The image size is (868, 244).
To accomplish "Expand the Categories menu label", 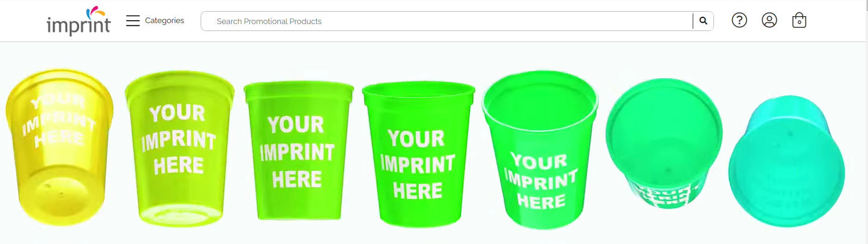I will pos(165,21).
